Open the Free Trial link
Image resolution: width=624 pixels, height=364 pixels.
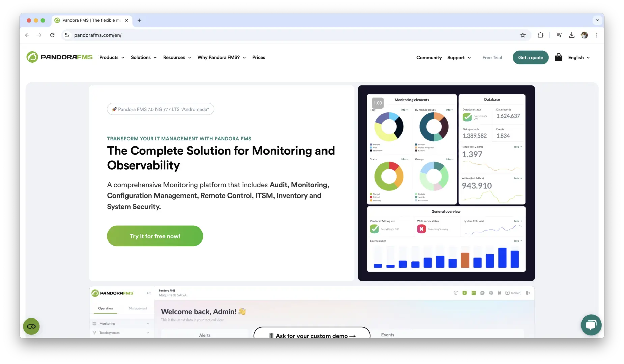tap(492, 58)
